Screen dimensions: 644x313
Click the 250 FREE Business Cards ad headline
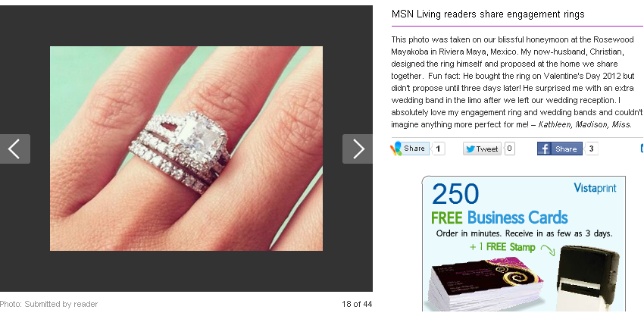499,204
